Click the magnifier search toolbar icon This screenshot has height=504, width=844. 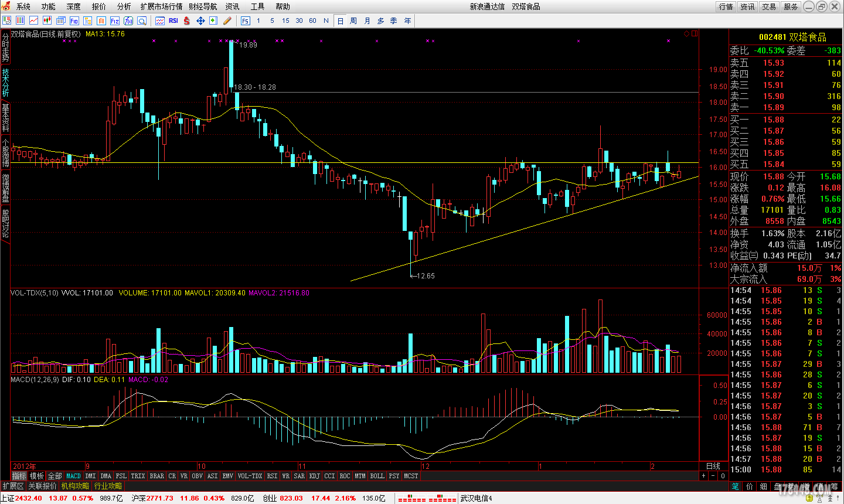pos(141,21)
